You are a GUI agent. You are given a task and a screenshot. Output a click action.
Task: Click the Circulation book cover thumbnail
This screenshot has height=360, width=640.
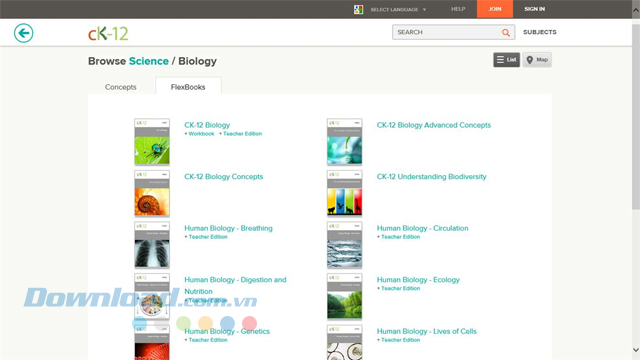pyautogui.click(x=344, y=244)
